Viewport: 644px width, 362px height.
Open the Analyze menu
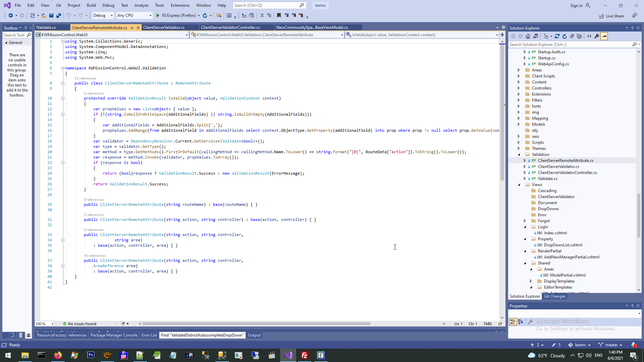click(x=141, y=5)
